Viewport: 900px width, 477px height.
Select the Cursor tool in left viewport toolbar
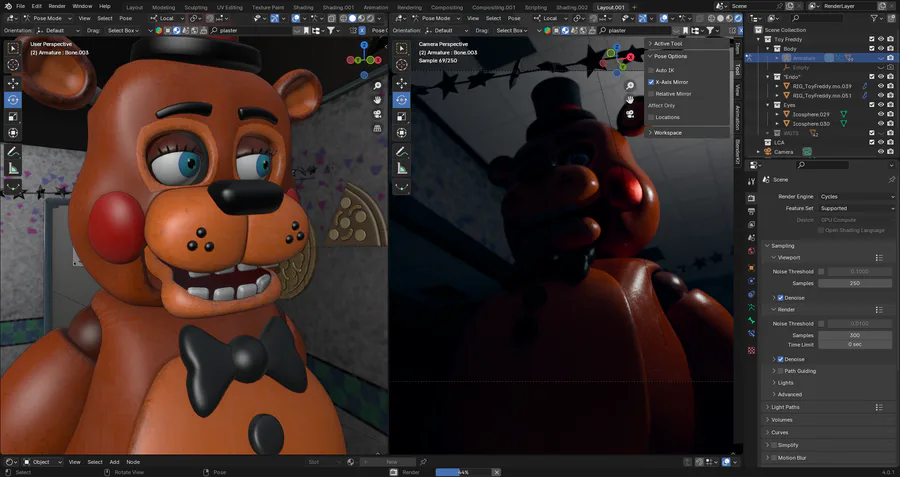(x=13, y=65)
